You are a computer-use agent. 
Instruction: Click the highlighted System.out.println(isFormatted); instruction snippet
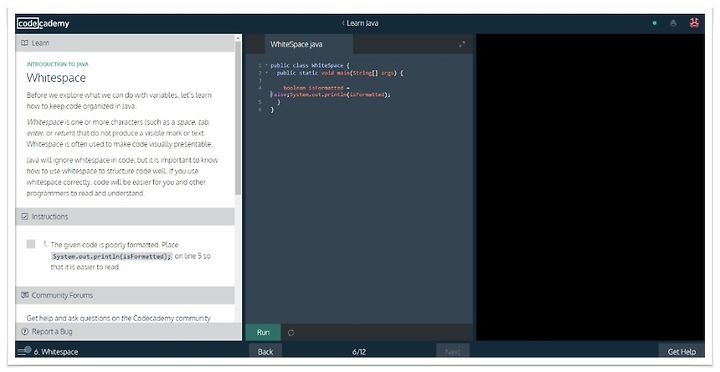click(112, 256)
